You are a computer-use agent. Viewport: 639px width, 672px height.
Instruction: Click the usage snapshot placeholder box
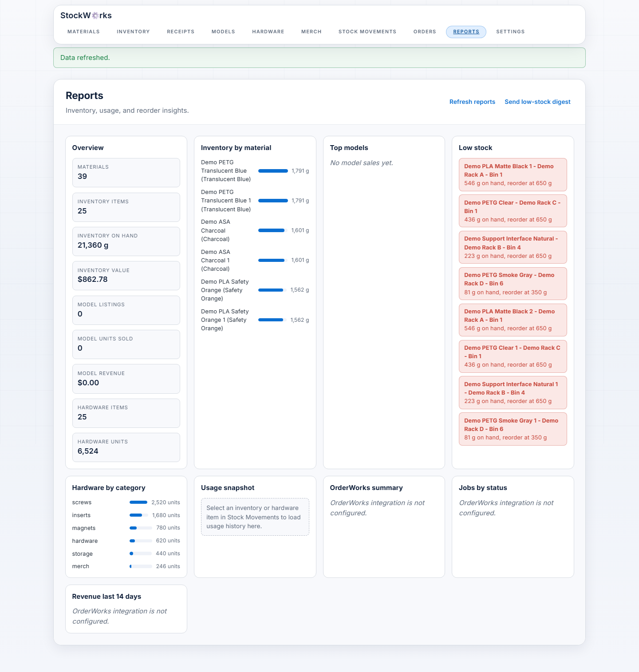coord(255,517)
